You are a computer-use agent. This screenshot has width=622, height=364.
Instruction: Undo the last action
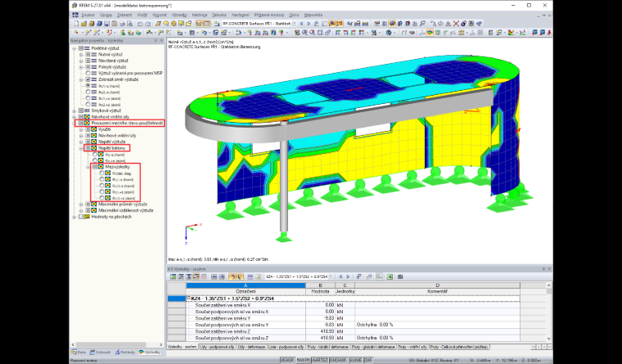tap(140, 24)
